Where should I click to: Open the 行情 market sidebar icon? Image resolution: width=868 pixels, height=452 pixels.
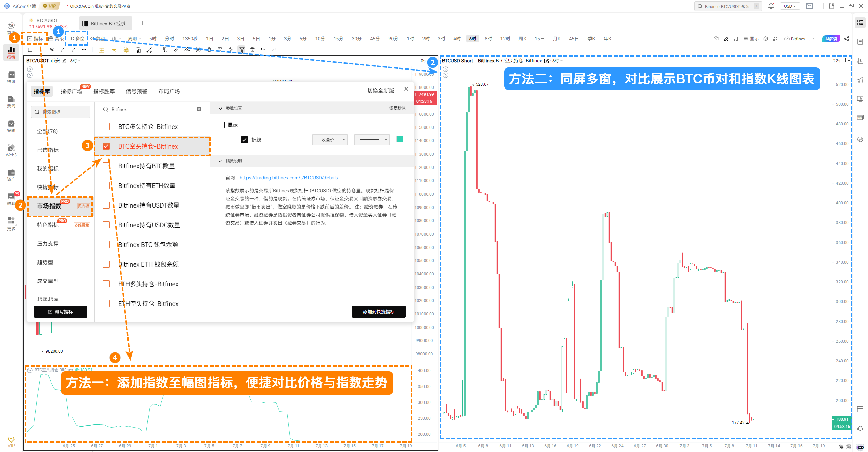11,53
